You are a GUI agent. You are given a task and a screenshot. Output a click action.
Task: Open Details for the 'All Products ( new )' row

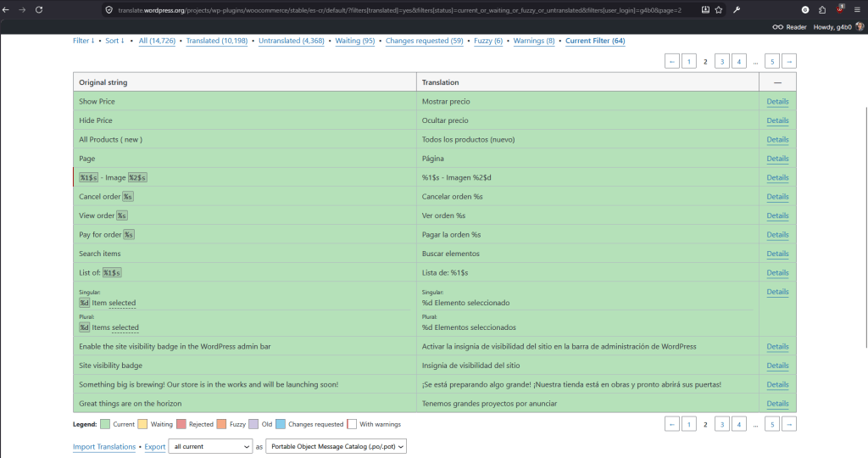(777, 140)
